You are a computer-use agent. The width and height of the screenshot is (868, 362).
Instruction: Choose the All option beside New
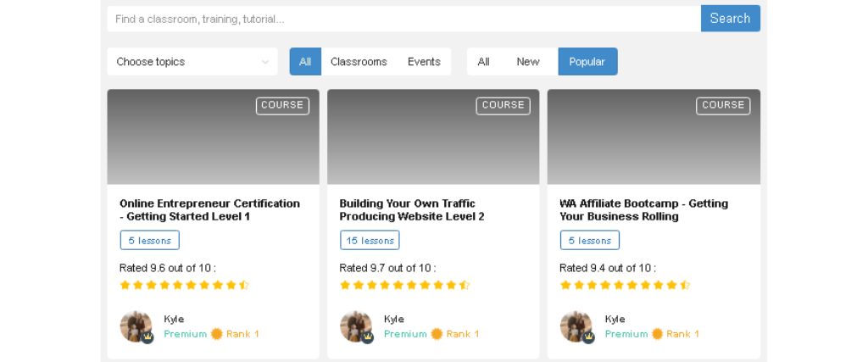483,61
